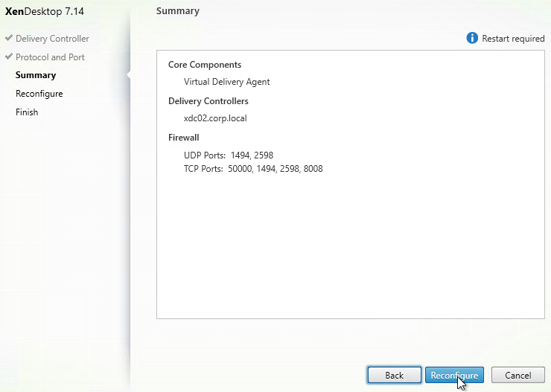Click the Reconfigure button
Image resolution: width=551 pixels, height=392 pixels.
454,375
